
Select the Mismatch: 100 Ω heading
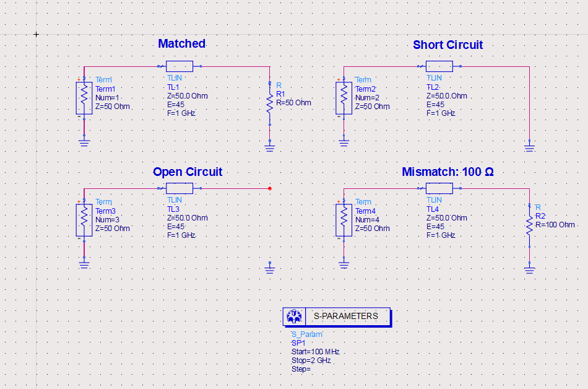(x=447, y=172)
